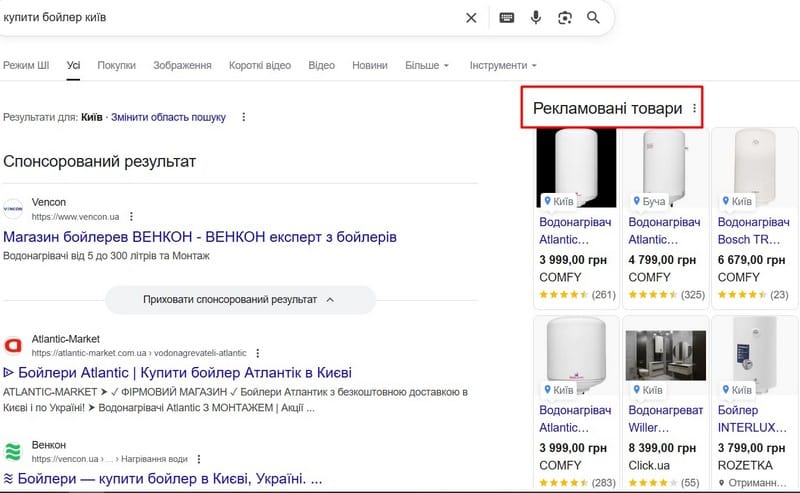800x493 pixels.
Task: Click star rating with (261) reviews
Action: coord(578,294)
